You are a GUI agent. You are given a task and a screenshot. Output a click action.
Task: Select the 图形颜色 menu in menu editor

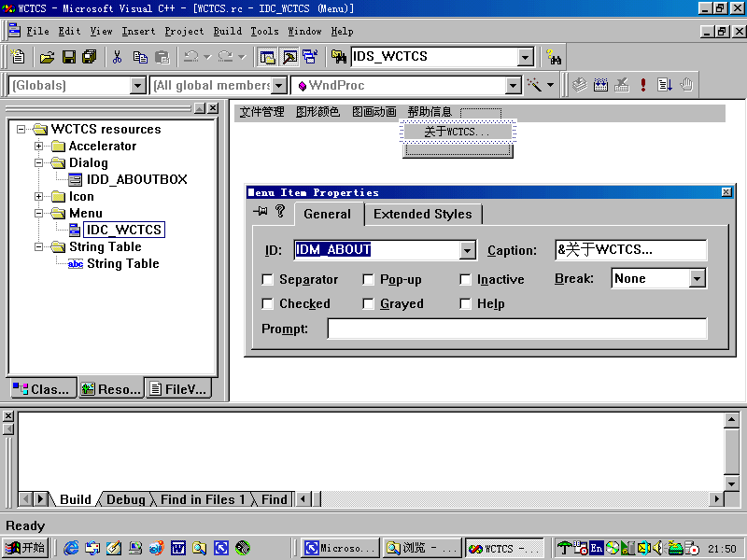(317, 112)
